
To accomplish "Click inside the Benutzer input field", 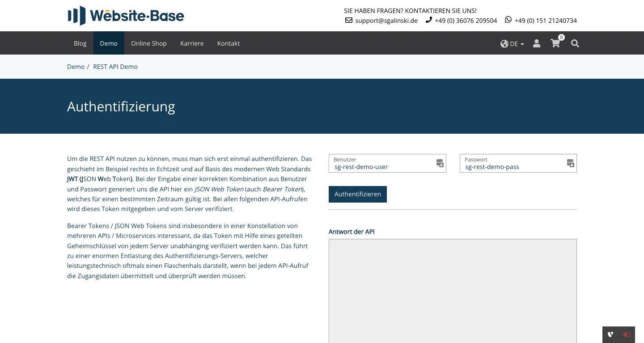I will tap(385, 167).
